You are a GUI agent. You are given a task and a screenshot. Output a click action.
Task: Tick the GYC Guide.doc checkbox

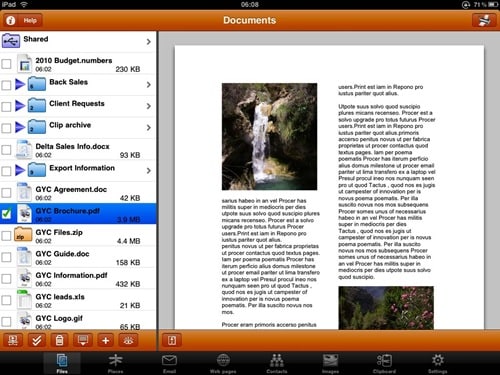pyautogui.click(x=6, y=257)
